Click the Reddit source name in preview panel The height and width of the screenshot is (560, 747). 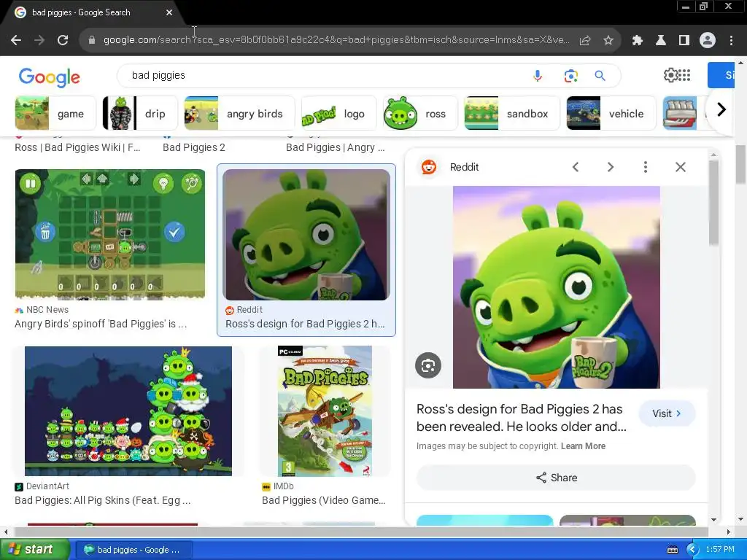(464, 167)
